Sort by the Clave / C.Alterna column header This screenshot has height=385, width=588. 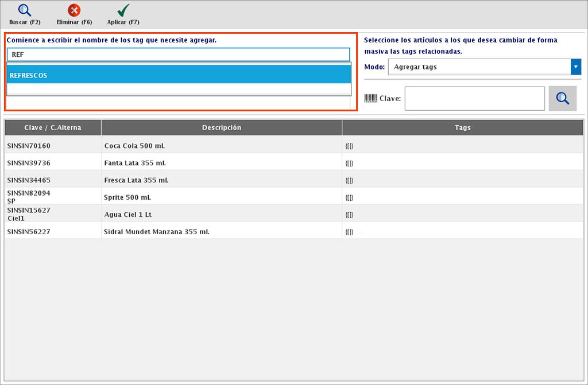click(x=53, y=127)
